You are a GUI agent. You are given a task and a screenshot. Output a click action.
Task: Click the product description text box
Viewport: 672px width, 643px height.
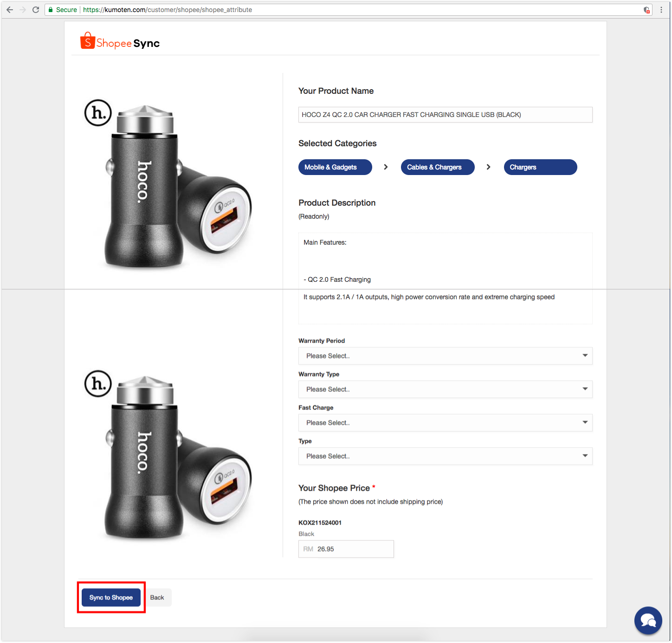point(445,278)
